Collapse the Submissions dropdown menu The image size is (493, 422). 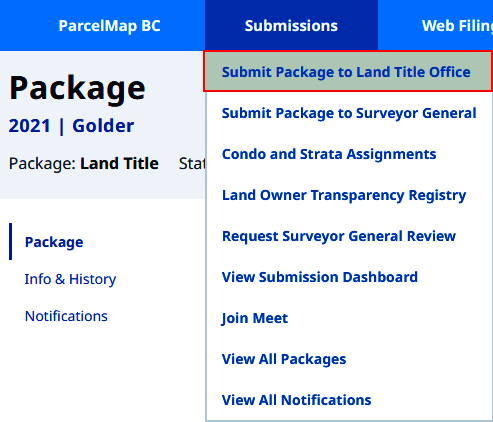[291, 26]
